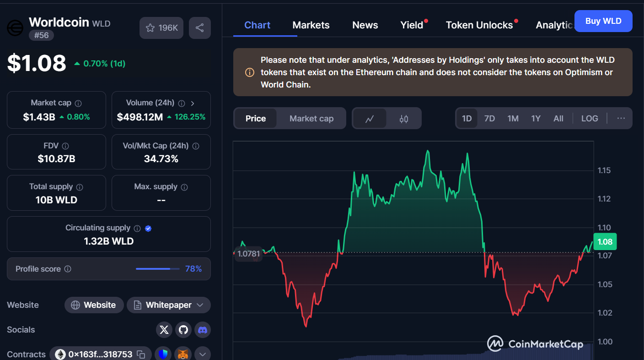Screen dimensions: 644x360
Task: Click the Vol/Mkt Cap (24h) info icon
Action: (196, 146)
